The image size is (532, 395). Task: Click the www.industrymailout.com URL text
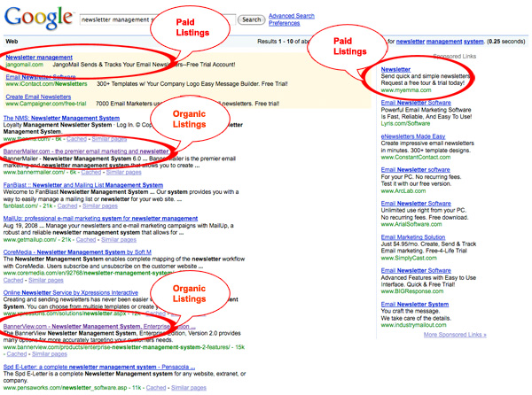[x=413, y=325]
